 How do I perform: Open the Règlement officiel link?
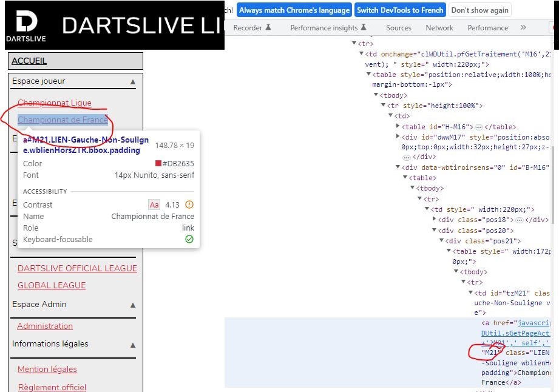point(52,387)
